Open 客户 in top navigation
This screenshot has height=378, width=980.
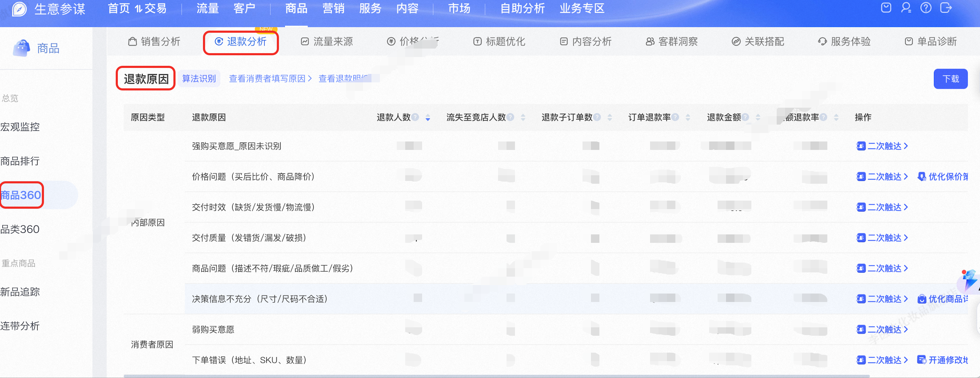[244, 8]
